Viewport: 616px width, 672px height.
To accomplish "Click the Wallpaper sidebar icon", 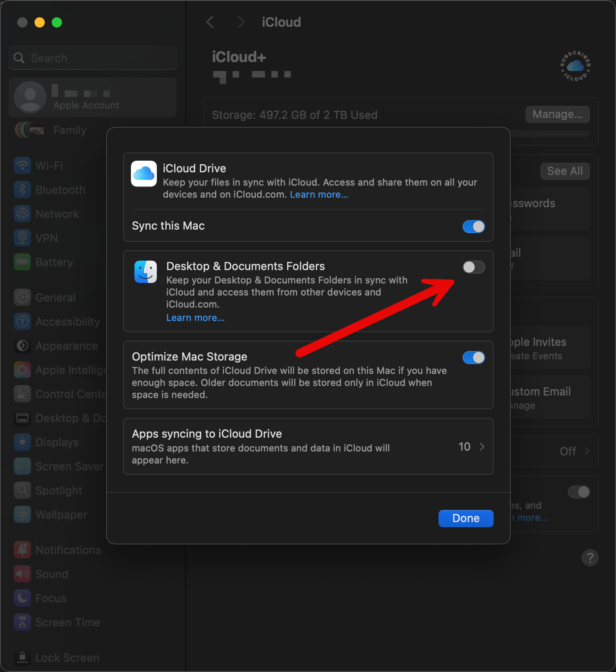I will click(22, 514).
